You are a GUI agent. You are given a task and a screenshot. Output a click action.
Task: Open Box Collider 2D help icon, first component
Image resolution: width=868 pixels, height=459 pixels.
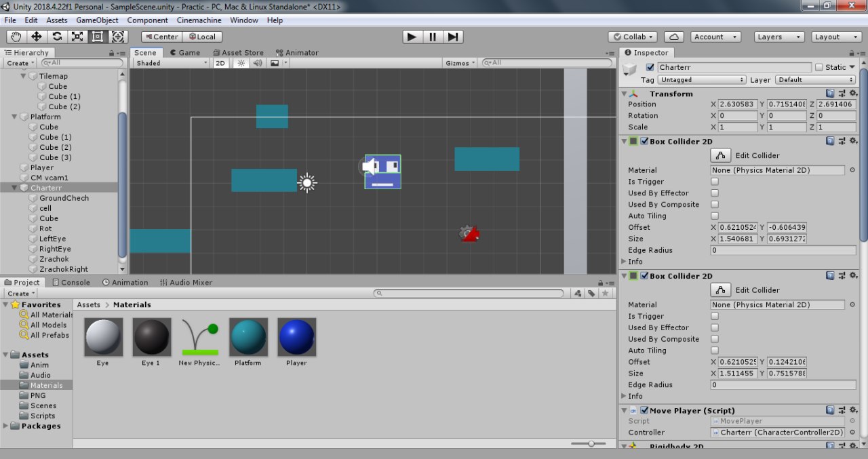tap(830, 141)
